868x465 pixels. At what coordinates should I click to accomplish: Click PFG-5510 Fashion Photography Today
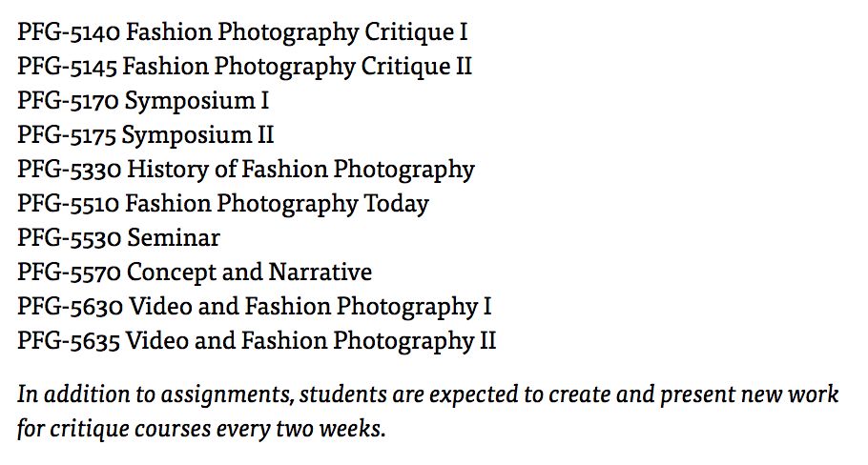pos(223,204)
